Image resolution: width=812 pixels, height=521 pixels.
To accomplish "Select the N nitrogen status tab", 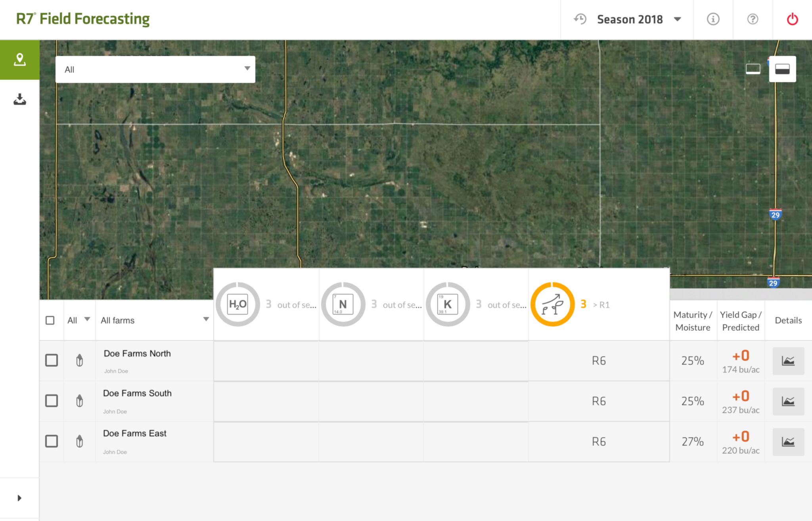I will tap(372, 304).
